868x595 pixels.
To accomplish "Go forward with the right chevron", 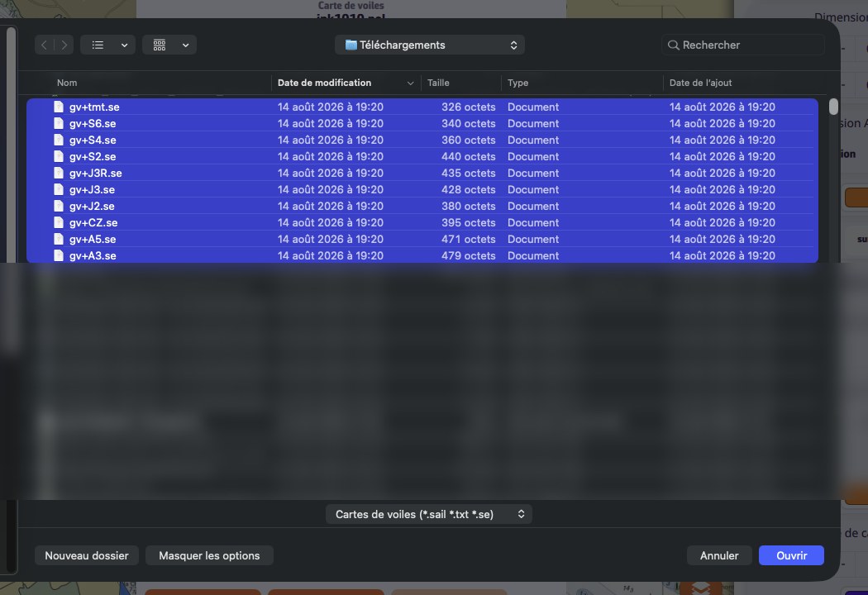I will click(64, 45).
